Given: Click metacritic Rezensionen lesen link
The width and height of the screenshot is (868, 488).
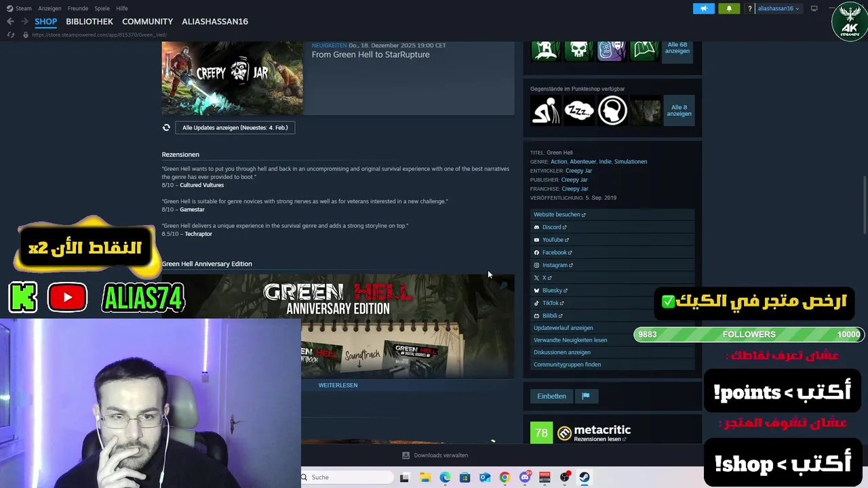Looking at the screenshot, I should 599,439.
